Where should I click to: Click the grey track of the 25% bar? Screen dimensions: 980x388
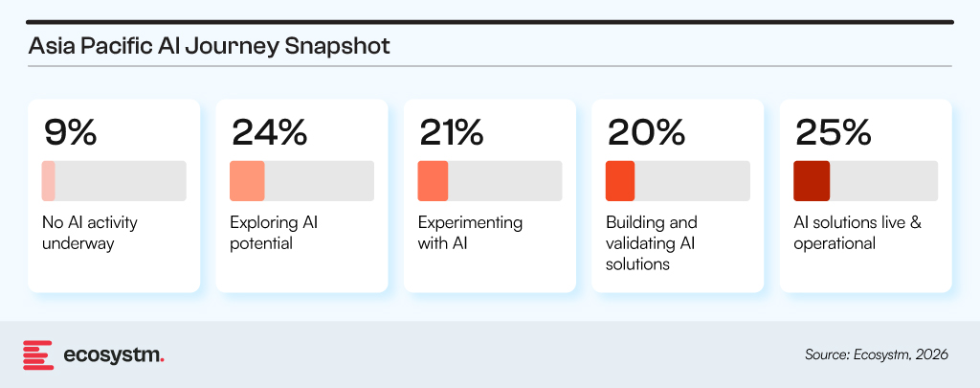point(883,181)
